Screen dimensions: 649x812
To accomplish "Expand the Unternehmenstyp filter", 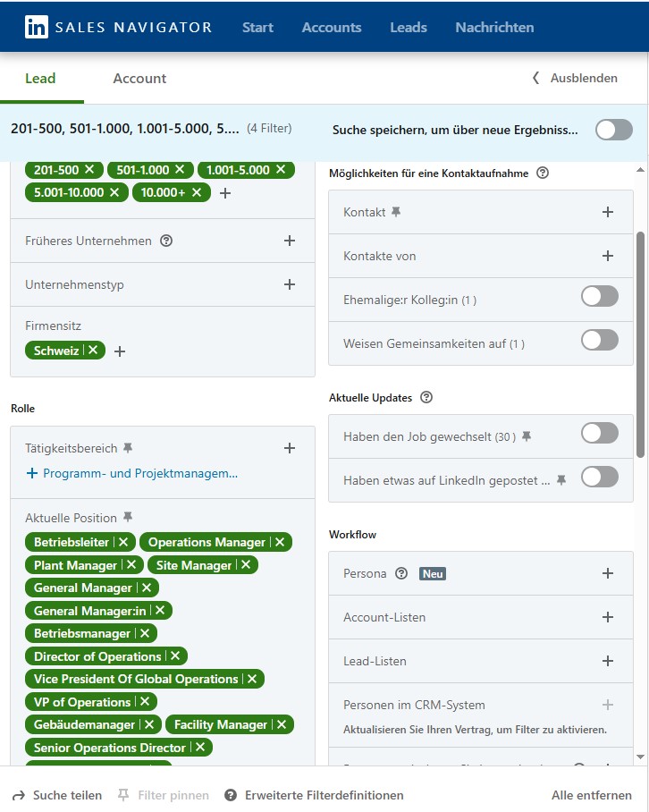I will pyautogui.click(x=290, y=284).
